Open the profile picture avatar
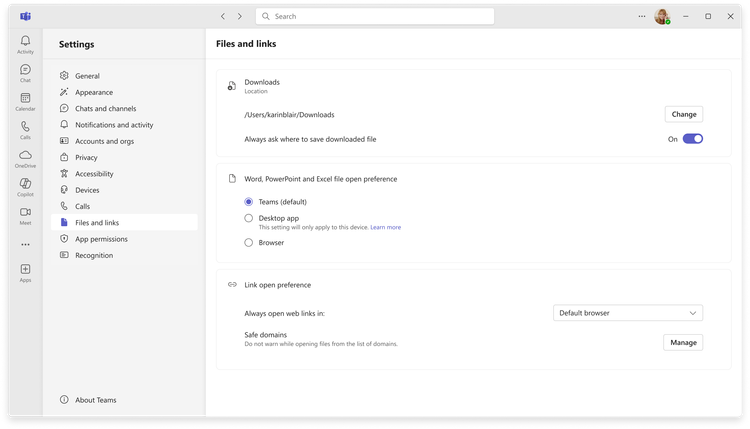Image resolution: width=750 pixels, height=429 pixels. pyautogui.click(x=662, y=16)
